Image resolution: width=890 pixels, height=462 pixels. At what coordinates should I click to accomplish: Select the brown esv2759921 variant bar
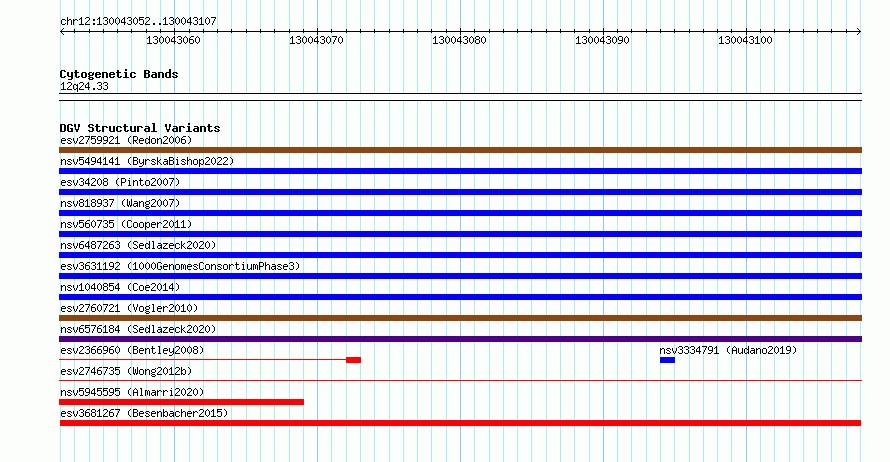(460, 150)
